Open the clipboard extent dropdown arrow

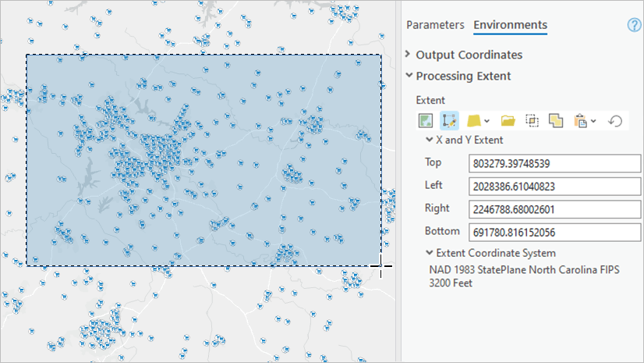593,121
